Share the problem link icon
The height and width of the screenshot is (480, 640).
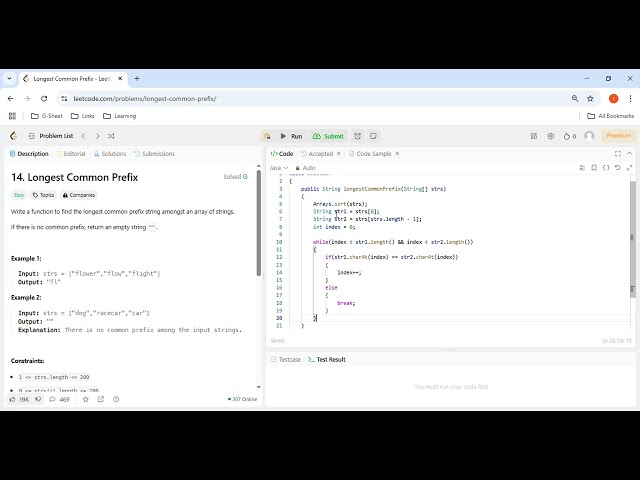click(101, 399)
